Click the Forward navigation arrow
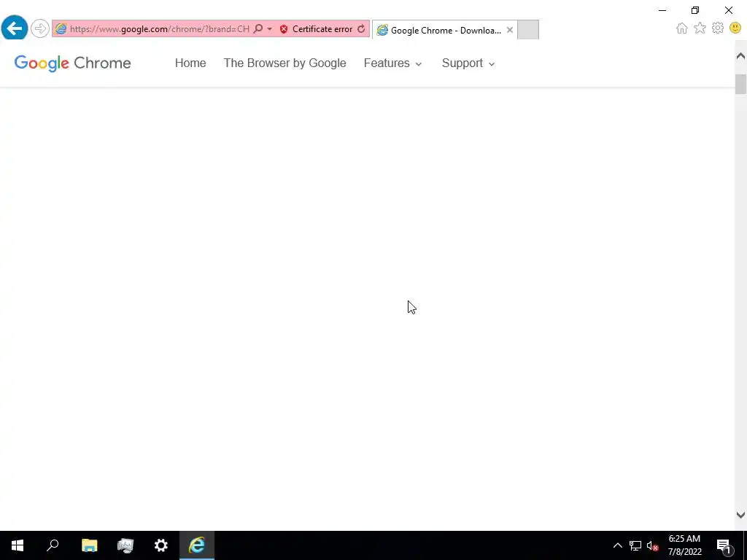Viewport: 747px width, 560px height. click(x=40, y=28)
